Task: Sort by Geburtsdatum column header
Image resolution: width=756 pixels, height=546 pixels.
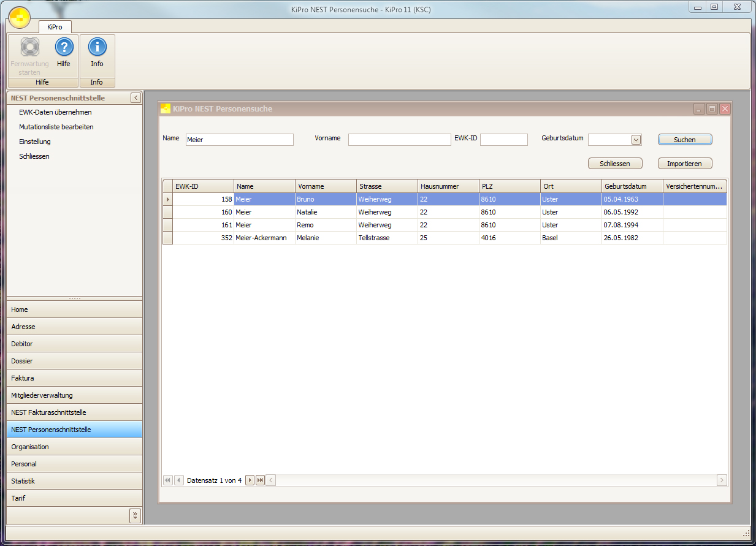Action: tap(632, 186)
